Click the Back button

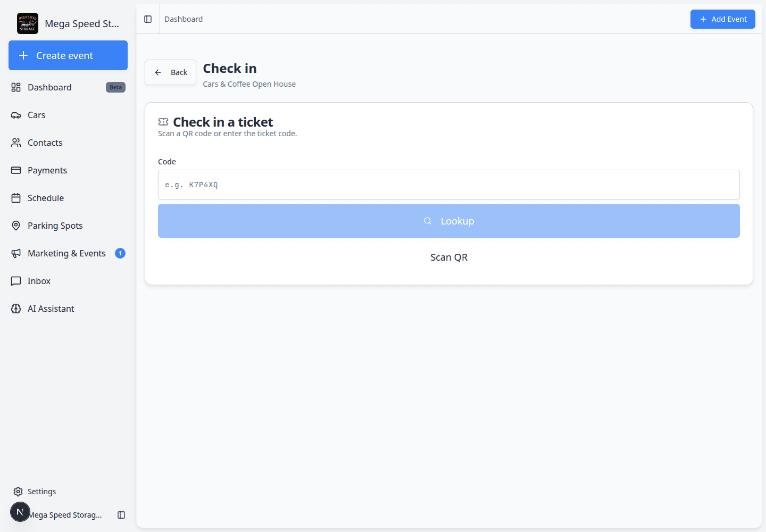click(x=170, y=72)
